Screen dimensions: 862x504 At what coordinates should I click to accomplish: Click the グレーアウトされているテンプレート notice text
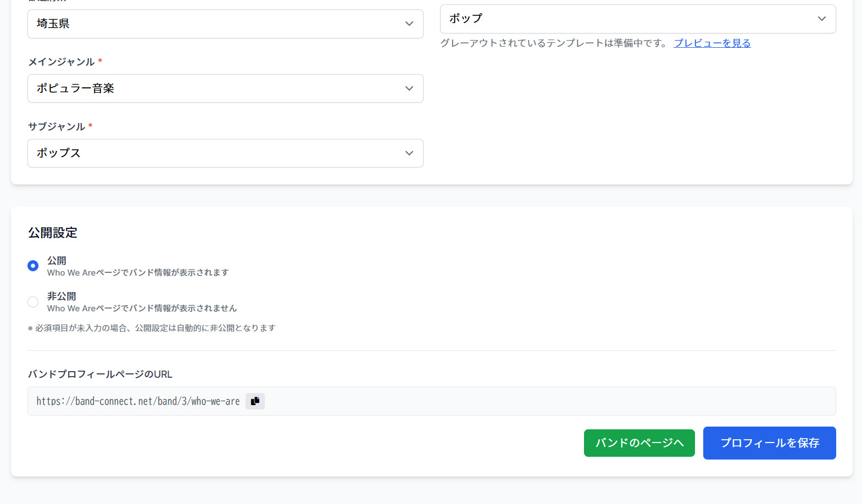click(553, 43)
